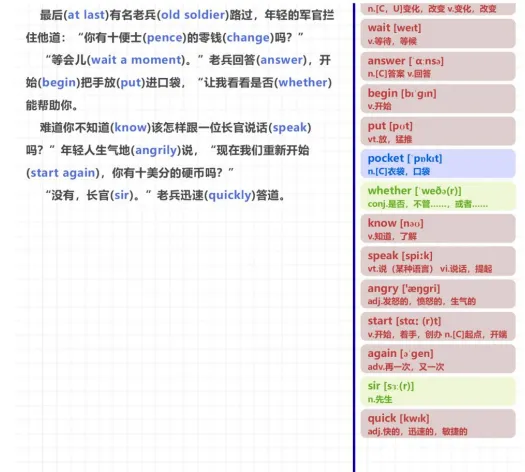
Task: Select the green 'whether' vocabulary card
Action: [438, 196]
